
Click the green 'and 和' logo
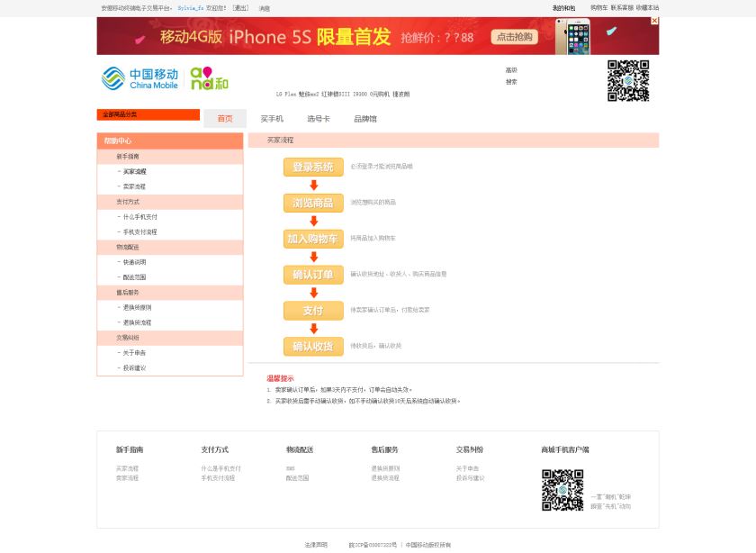click(x=209, y=78)
